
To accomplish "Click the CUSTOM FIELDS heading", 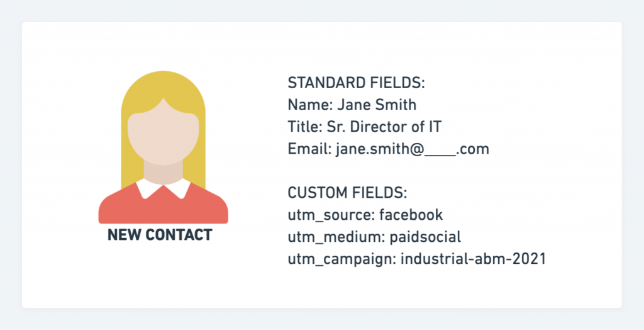I will pos(347,193).
